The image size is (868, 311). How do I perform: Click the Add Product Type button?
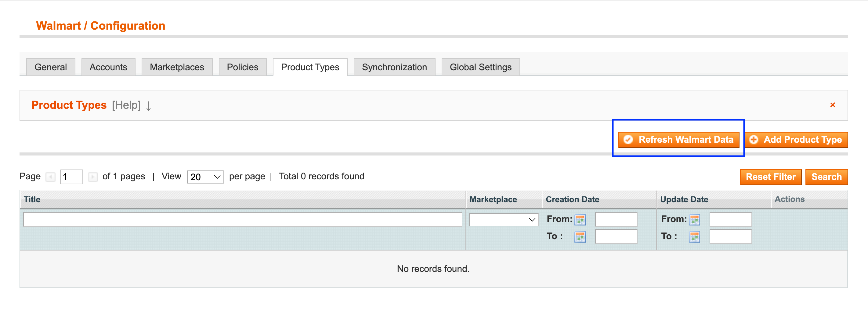796,139
